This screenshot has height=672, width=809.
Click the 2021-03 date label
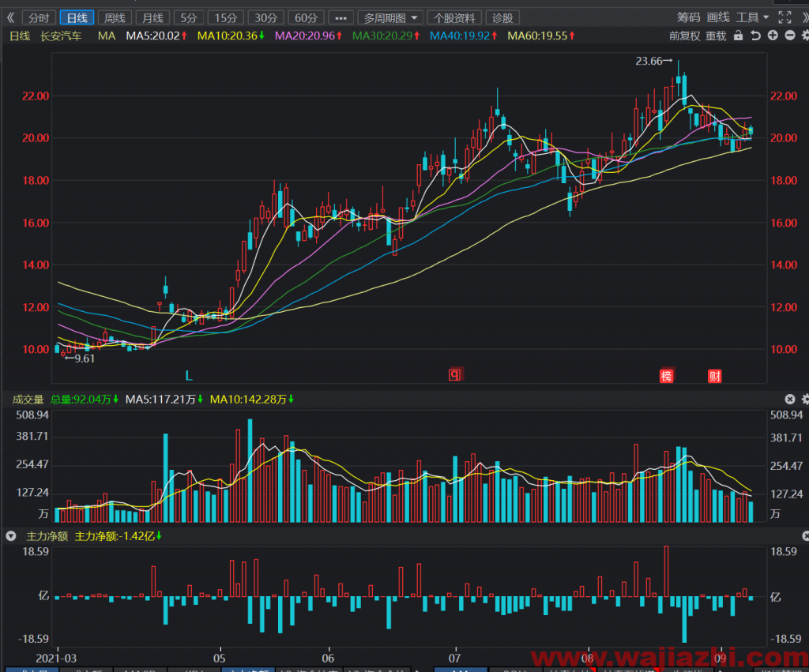point(56,658)
